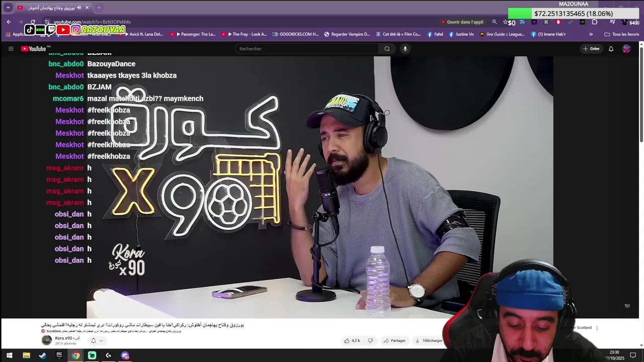
Task: Open a new browser tab
Action: pos(99,8)
